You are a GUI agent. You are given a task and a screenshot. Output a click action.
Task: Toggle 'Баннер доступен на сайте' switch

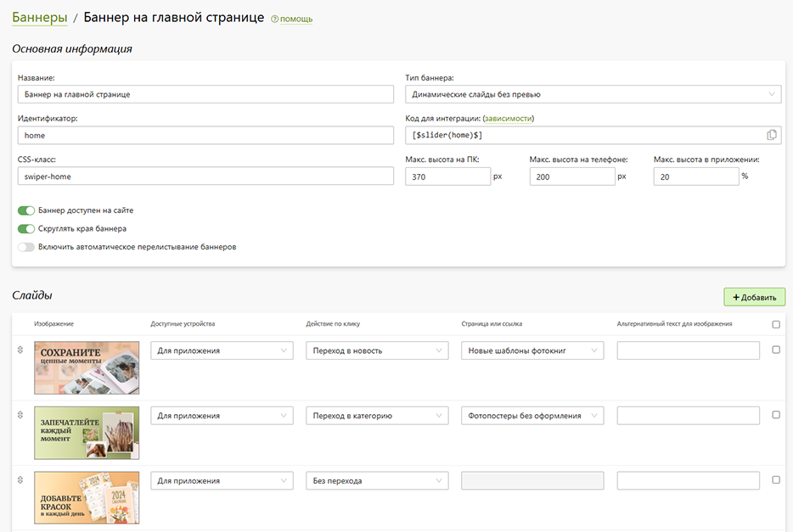(x=26, y=210)
